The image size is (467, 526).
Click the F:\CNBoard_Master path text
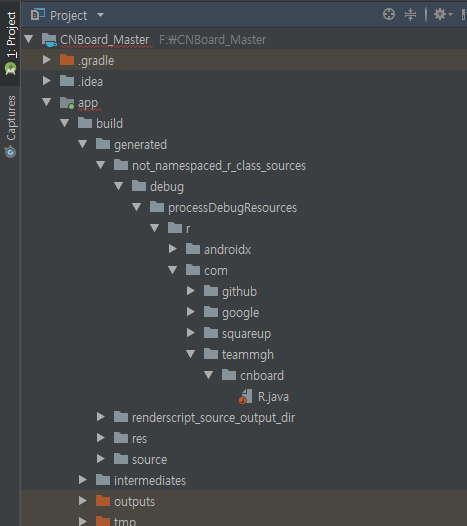212,40
